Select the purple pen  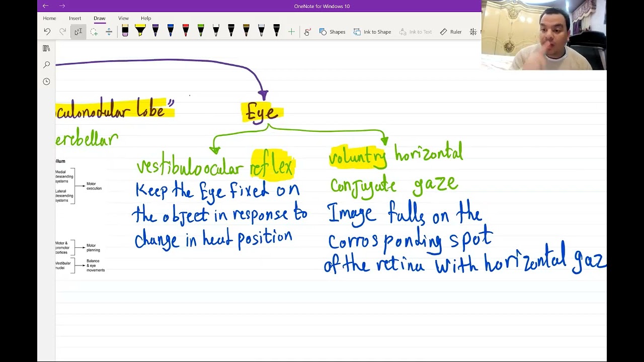tap(155, 31)
